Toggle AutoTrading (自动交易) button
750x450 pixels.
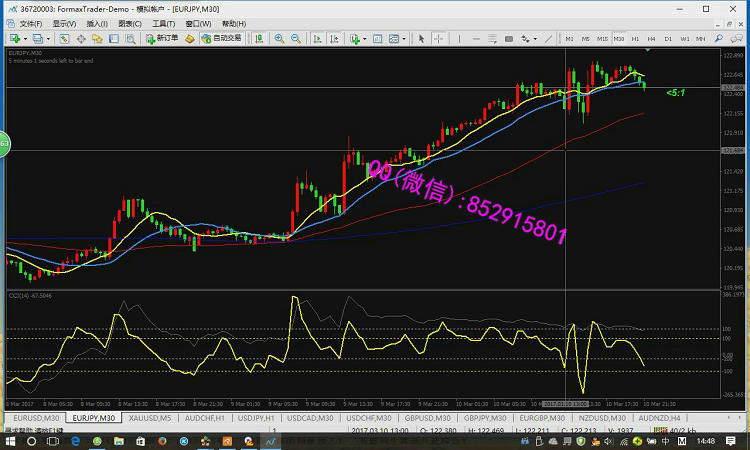click(222, 38)
